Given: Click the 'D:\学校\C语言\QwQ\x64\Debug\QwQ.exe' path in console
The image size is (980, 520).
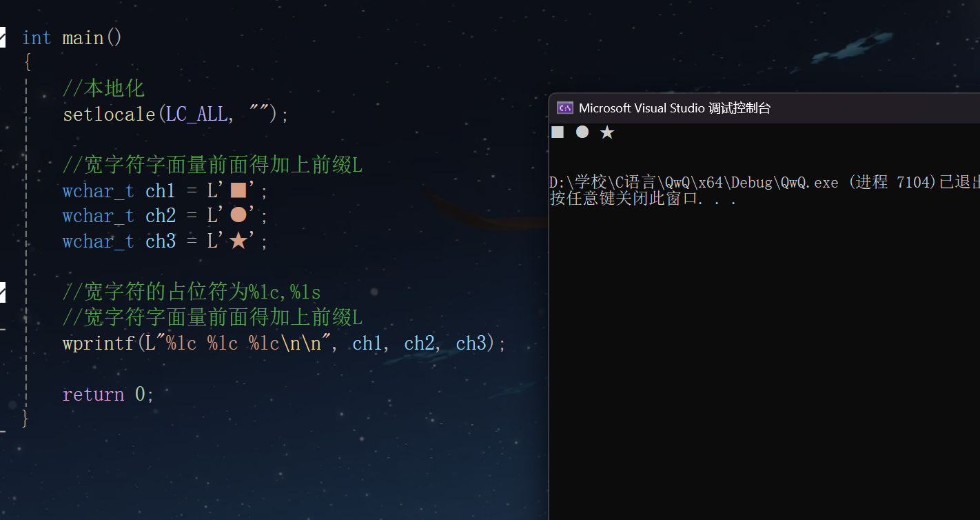Looking at the screenshot, I should (694, 182).
